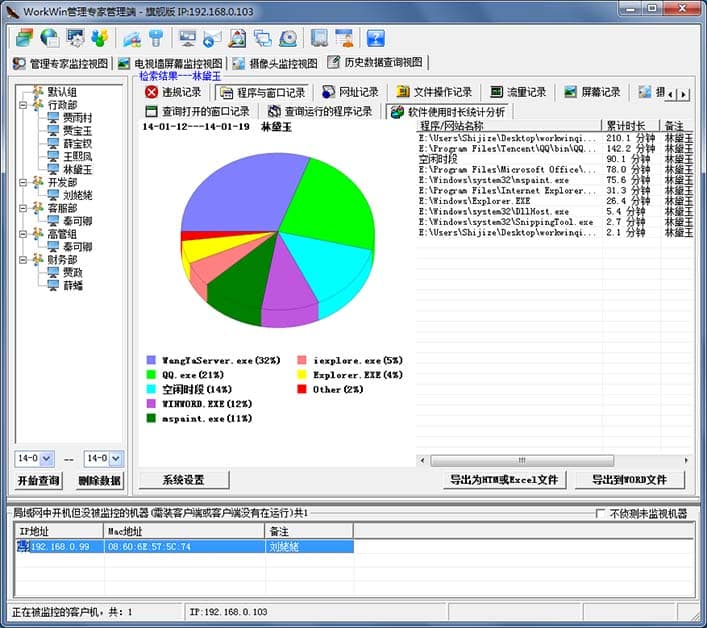Click the purple WangYaServer.exe legend swatch
Screen dimensions: 707x628
coord(151,360)
